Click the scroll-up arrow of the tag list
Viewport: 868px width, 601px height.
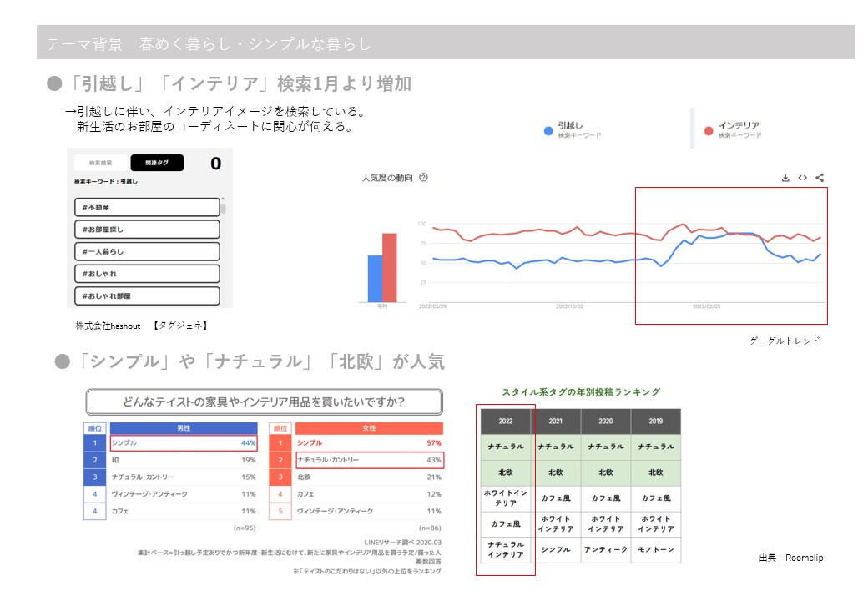pyautogui.click(x=223, y=201)
